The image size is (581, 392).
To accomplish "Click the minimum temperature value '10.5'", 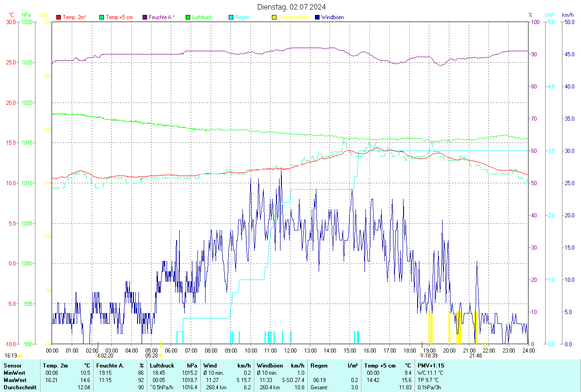I will 85,372.
